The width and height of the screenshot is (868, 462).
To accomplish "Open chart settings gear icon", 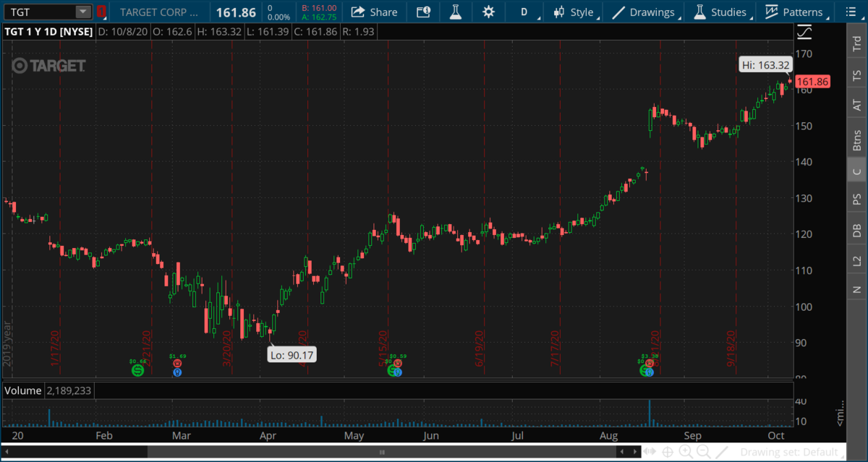I will click(489, 12).
